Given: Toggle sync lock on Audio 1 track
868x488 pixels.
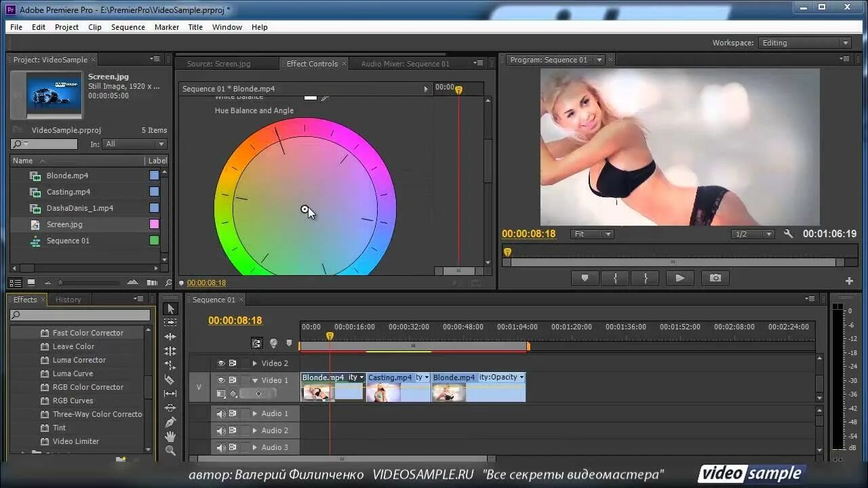Looking at the screenshot, I should pyautogui.click(x=233, y=413).
